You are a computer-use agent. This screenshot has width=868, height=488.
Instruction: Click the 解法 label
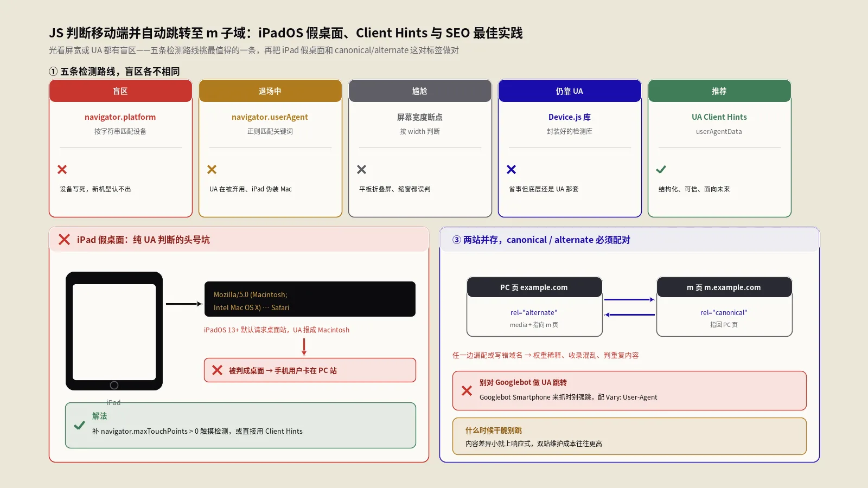tap(100, 416)
